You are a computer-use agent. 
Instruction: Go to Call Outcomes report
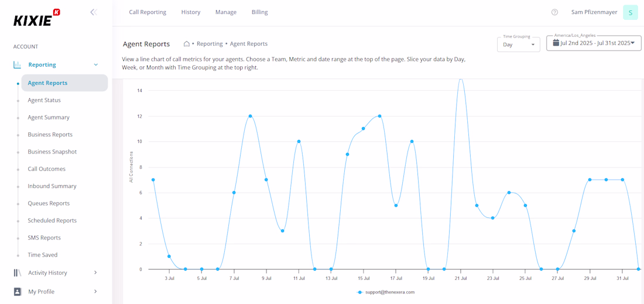coord(46,169)
